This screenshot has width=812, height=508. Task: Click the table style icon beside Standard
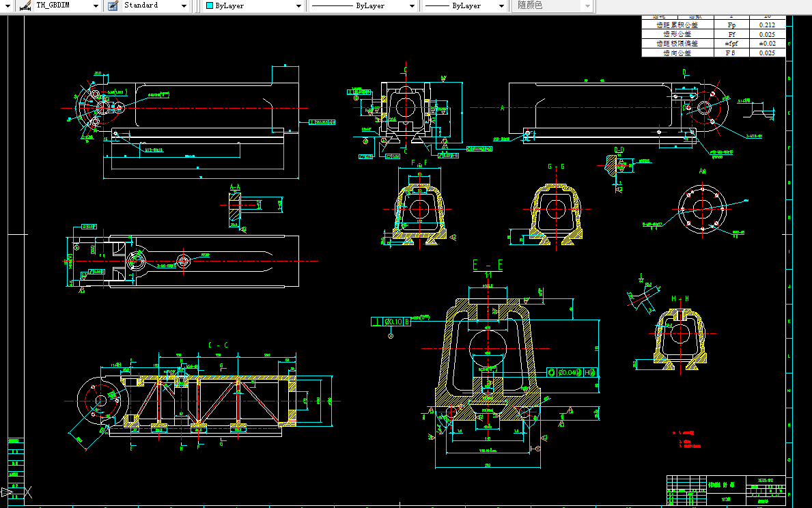pos(113,5)
